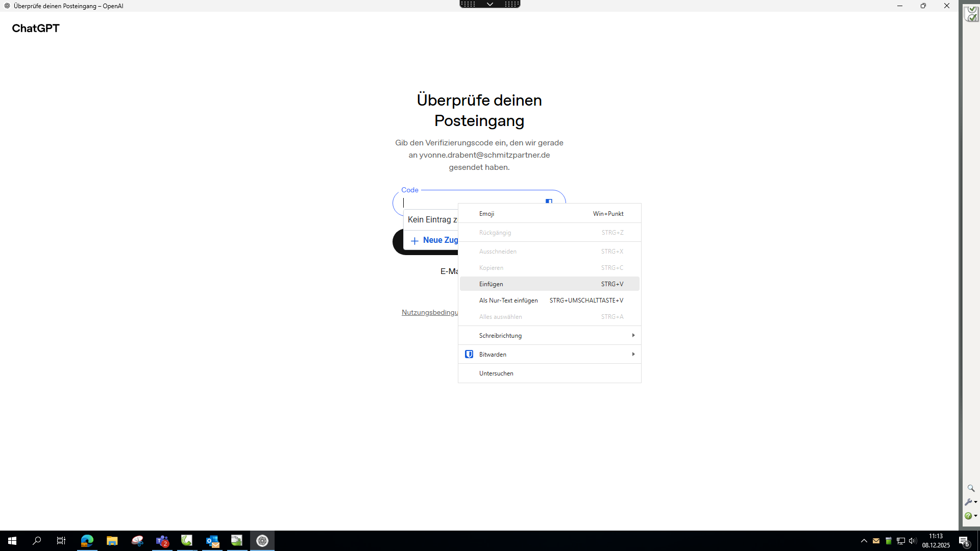Open File Explorer from taskbar

click(112, 541)
